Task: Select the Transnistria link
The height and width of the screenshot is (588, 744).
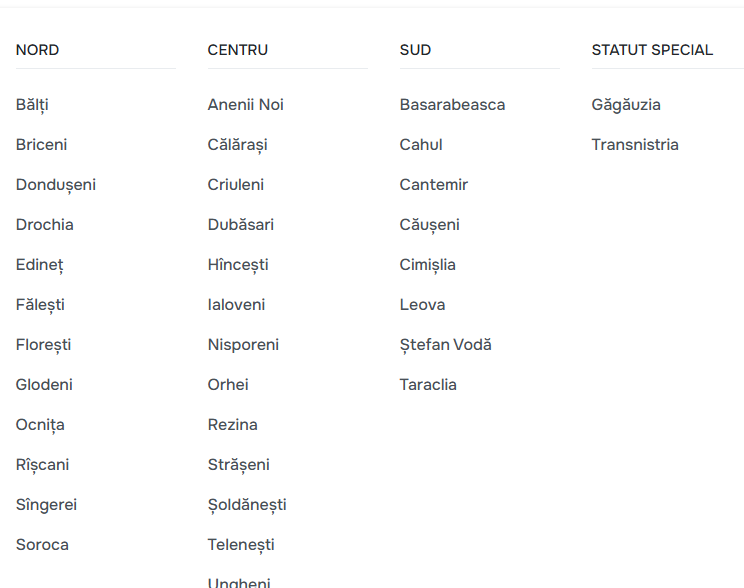Action: (x=635, y=145)
